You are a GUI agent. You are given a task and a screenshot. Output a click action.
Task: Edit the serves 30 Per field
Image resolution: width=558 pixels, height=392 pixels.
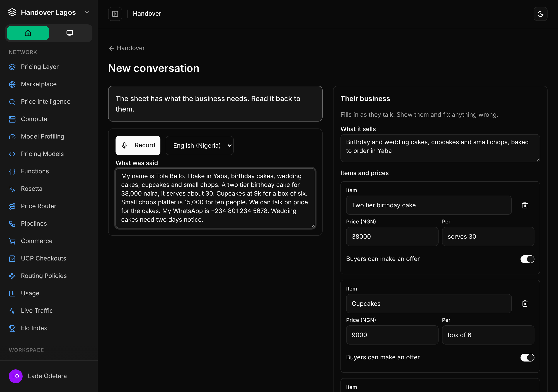click(488, 237)
